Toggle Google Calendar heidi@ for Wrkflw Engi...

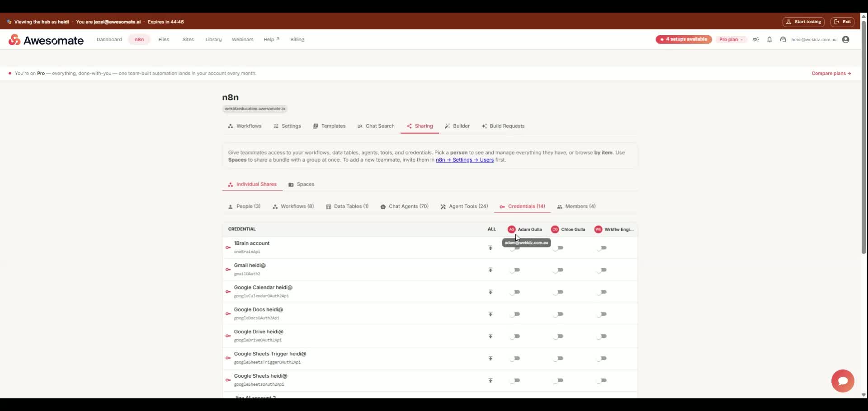tap(602, 292)
